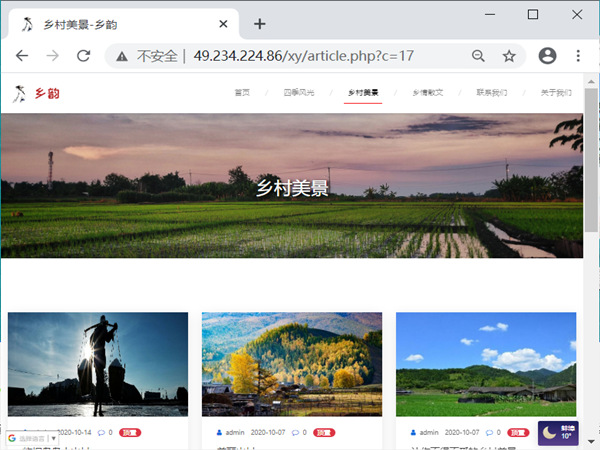The height and width of the screenshot is (450, 600).
Task: Open the Chrome three-dot menu
Action: point(578,56)
